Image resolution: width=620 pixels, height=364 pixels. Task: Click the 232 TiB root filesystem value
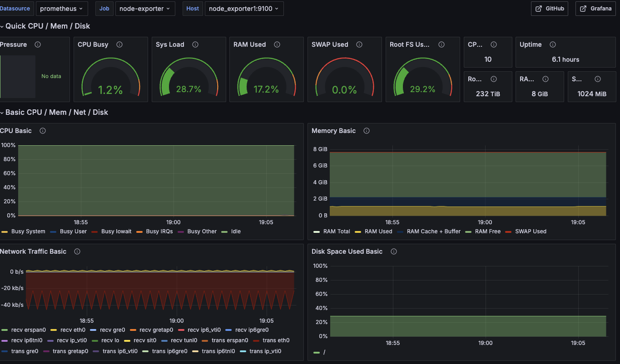(488, 94)
